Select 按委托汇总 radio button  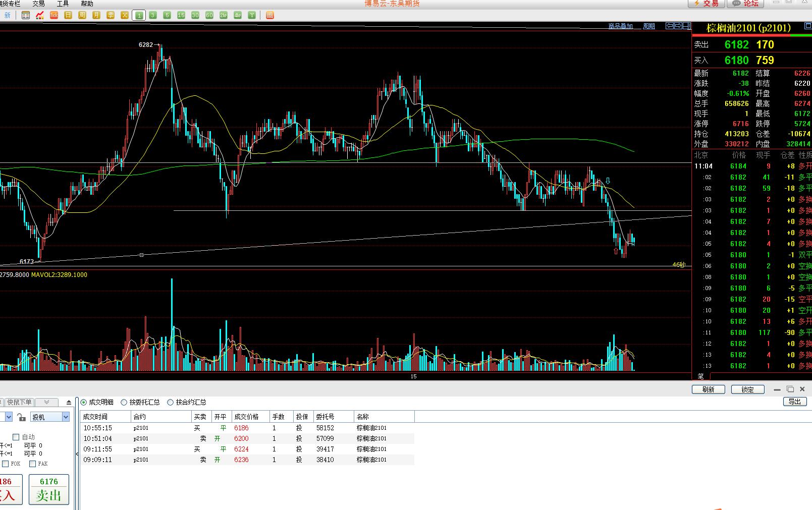click(124, 402)
